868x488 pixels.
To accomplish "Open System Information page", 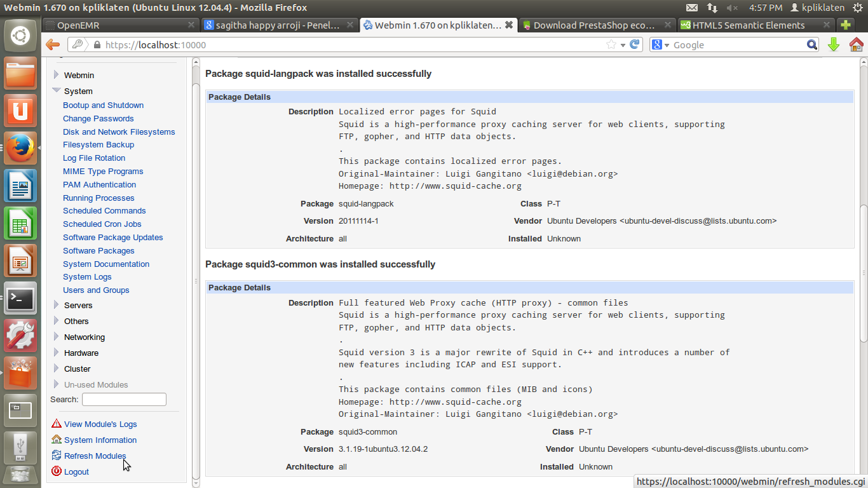I will pyautogui.click(x=100, y=440).
